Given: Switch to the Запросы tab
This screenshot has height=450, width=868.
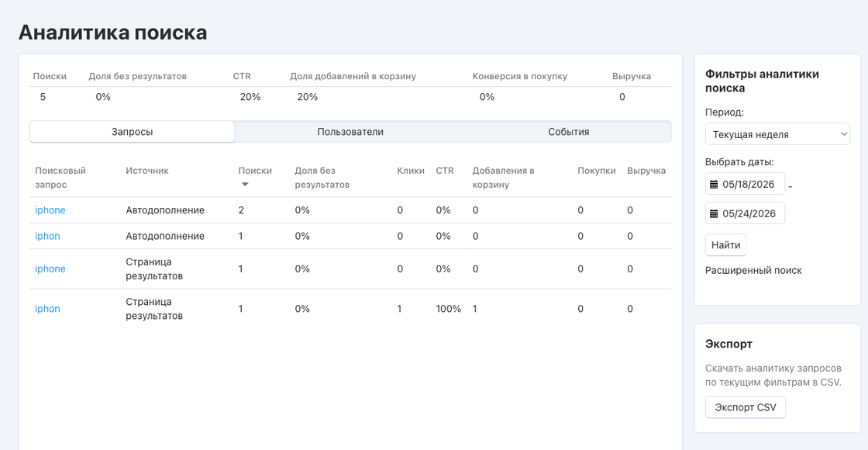Looking at the screenshot, I should pyautogui.click(x=133, y=132).
